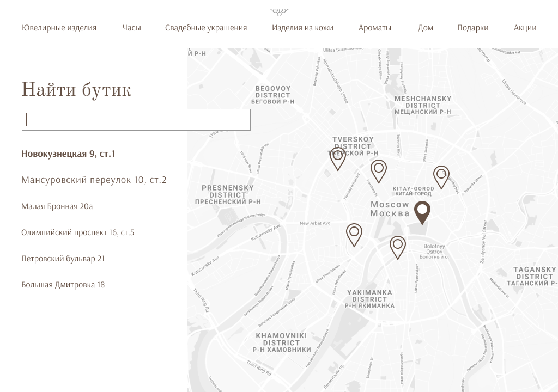558x392 pixels.
Task: Click the Yakimanka District map label
Action: click(x=369, y=299)
